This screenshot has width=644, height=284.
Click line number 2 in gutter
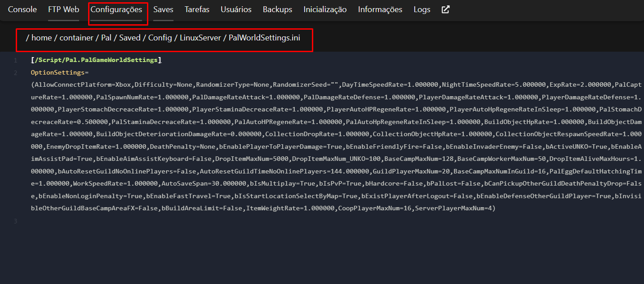click(15, 72)
